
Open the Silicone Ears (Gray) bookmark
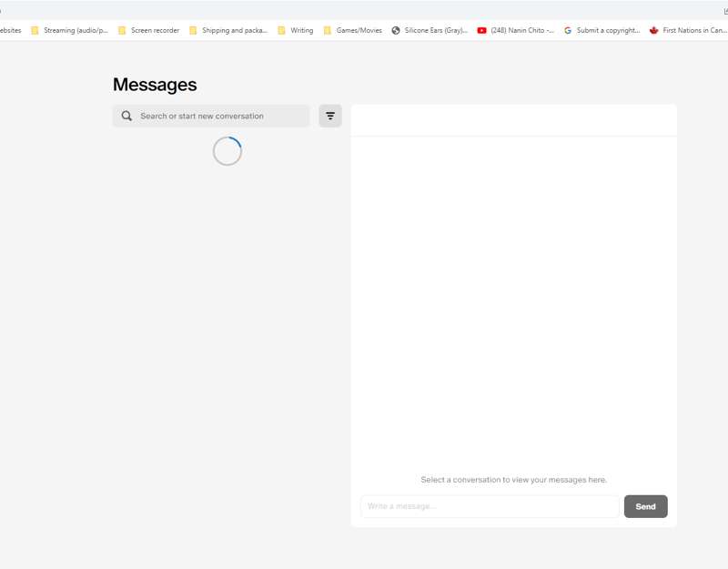pos(430,30)
